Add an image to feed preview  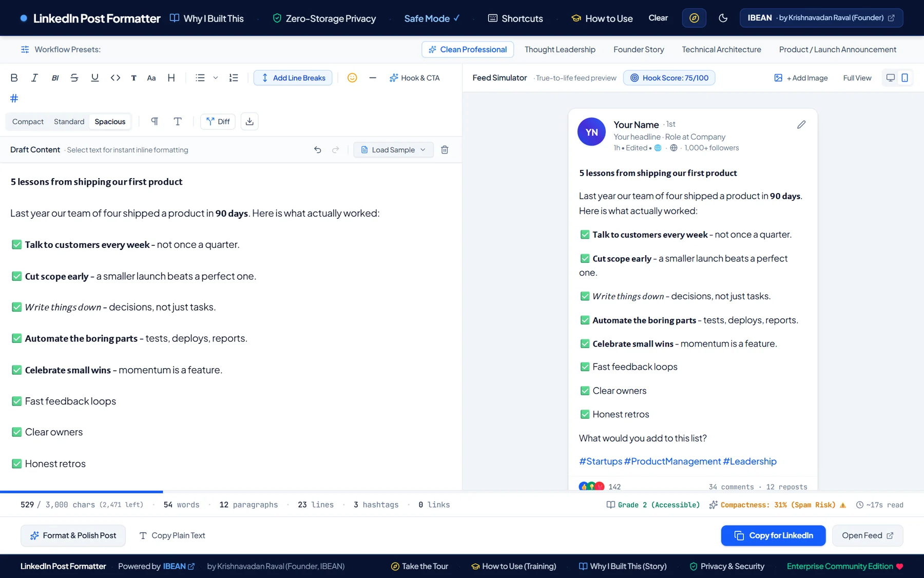pyautogui.click(x=801, y=78)
